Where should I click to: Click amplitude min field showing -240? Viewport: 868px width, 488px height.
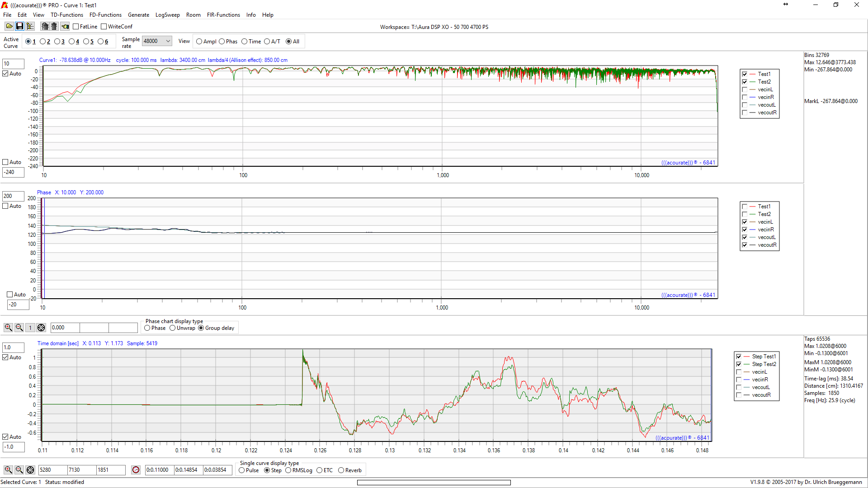click(13, 172)
